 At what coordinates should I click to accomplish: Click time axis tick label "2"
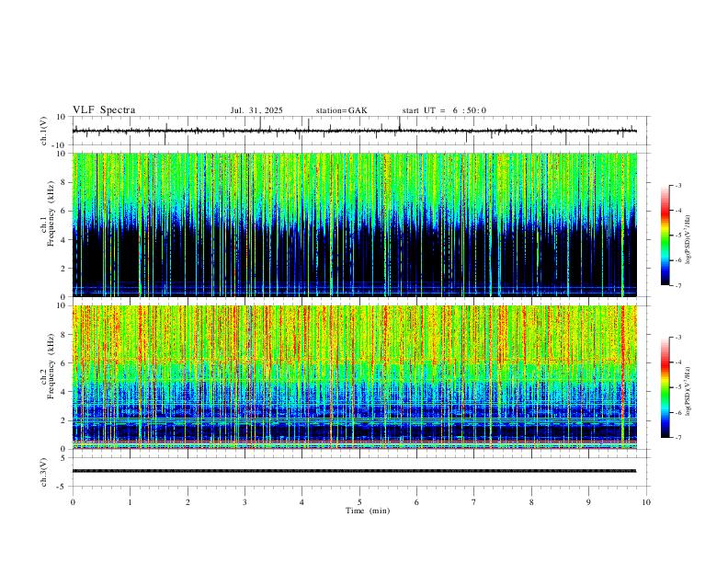[188, 502]
